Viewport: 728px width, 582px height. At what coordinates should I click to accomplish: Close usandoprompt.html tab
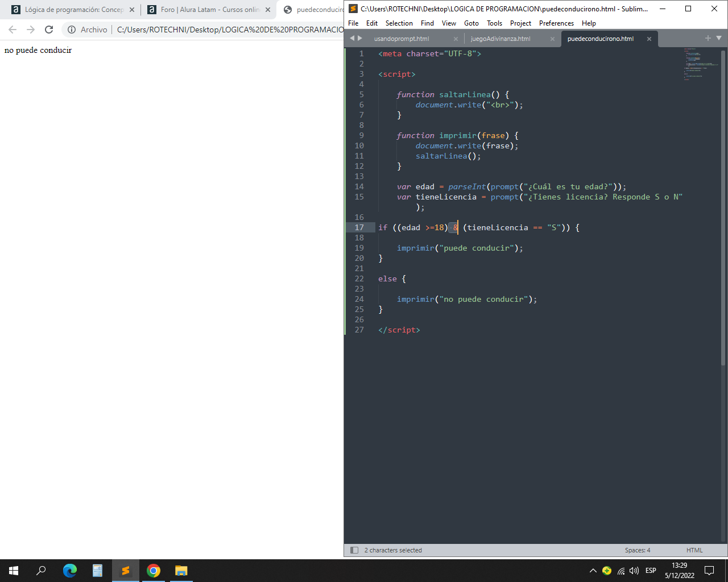click(456, 39)
